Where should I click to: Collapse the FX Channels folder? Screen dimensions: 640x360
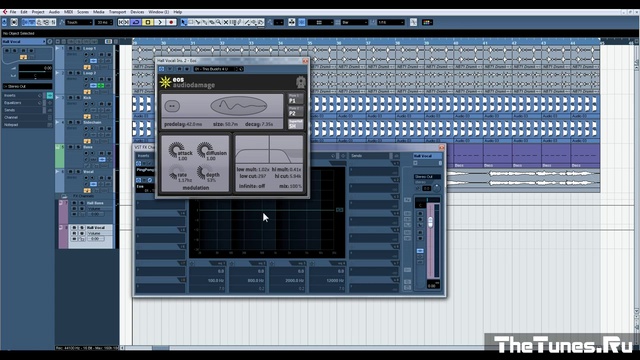point(64,196)
